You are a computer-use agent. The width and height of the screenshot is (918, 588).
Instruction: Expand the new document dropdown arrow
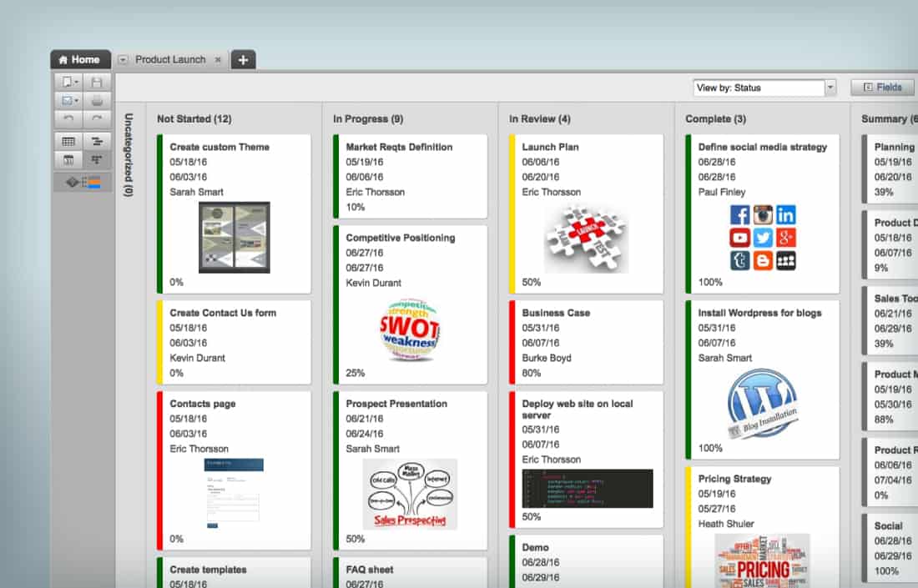pyautogui.click(x=76, y=82)
